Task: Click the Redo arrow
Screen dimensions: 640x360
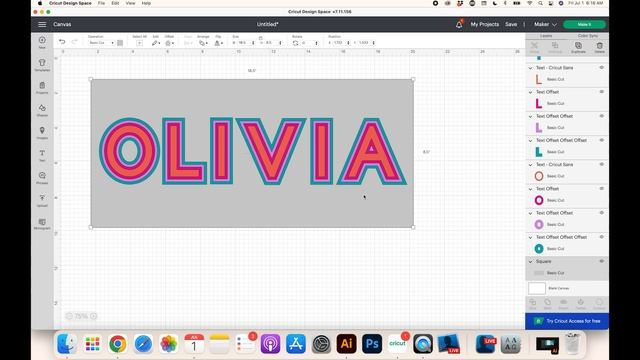Action: pyautogui.click(x=74, y=42)
